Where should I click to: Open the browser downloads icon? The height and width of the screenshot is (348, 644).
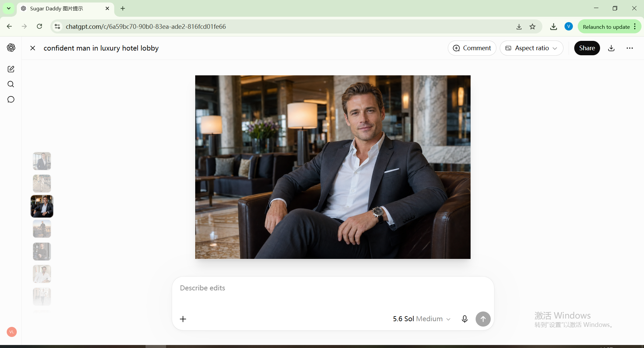pos(553,27)
